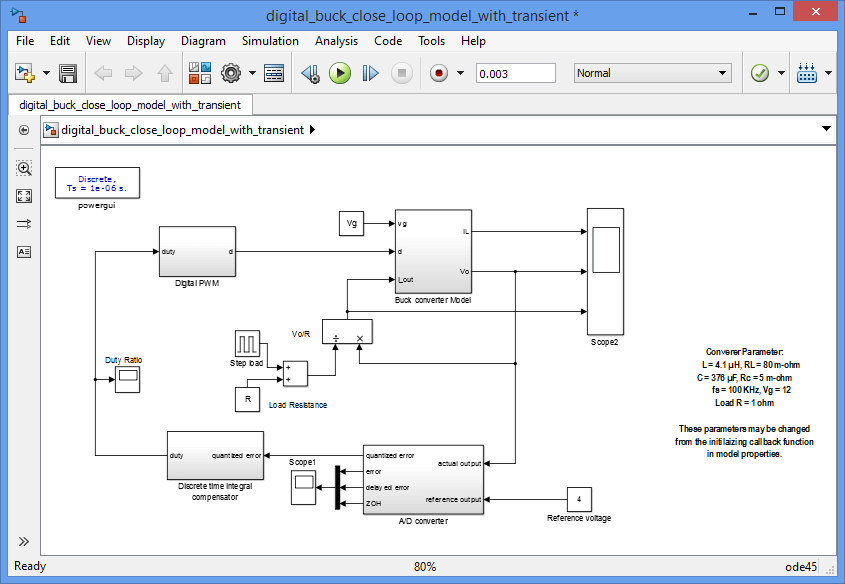Click the Step Forward button
Image resolution: width=845 pixels, height=584 pixels.
[x=370, y=73]
